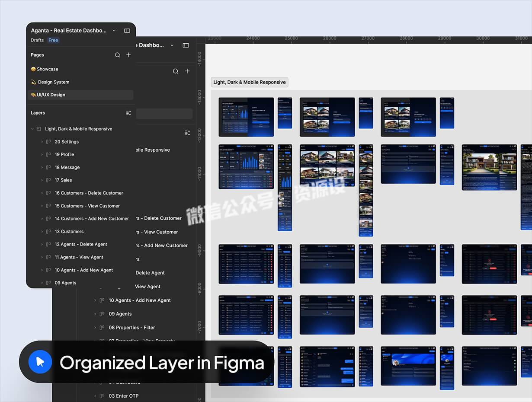Collapse all layers icon in back panel
Viewport: 532px width, 402px height.
(x=187, y=133)
